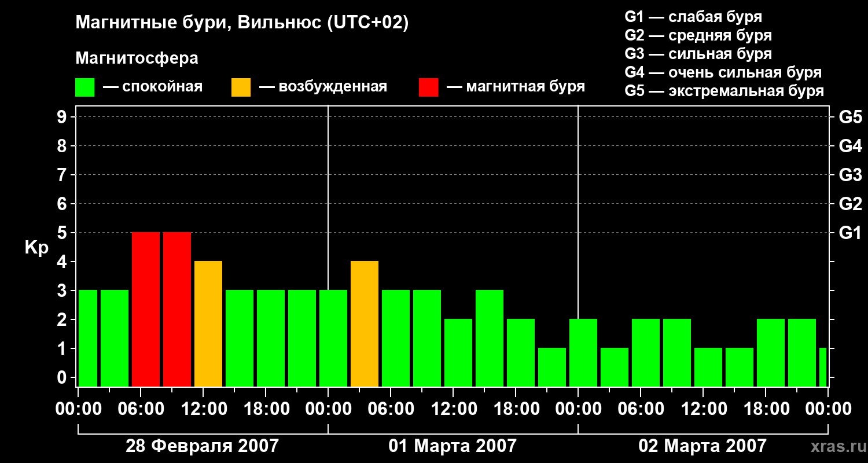The height and width of the screenshot is (463, 868).
Task: Click the '12:00' time label under 01 Марта
Action: pyautogui.click(x=453, y=409)
